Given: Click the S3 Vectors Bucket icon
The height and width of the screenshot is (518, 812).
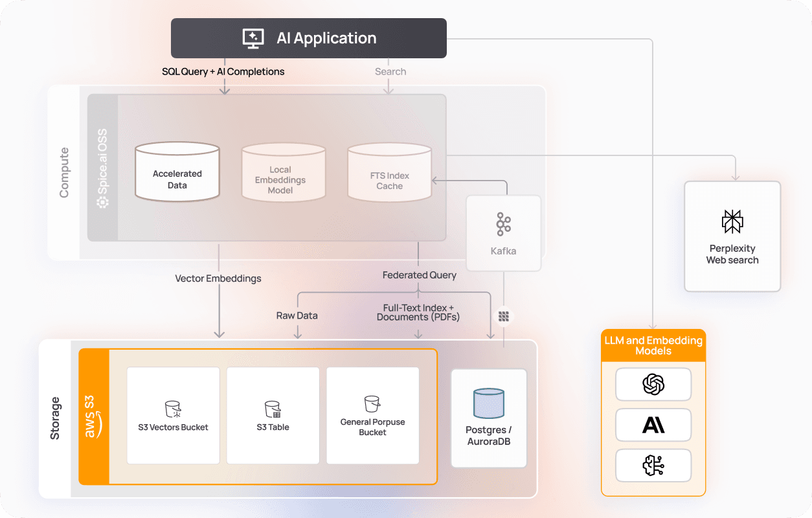Looking at the screenshot, I should click(x=173, y=409).
